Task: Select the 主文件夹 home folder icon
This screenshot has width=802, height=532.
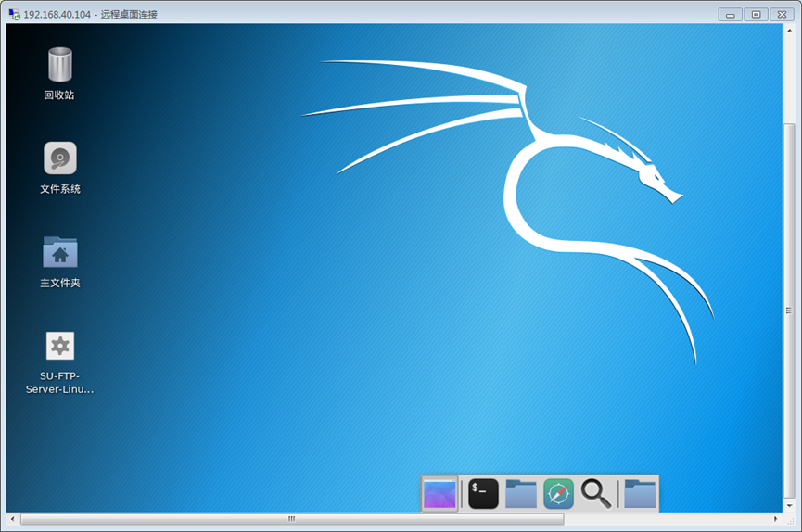Action: tap(60, 252)
